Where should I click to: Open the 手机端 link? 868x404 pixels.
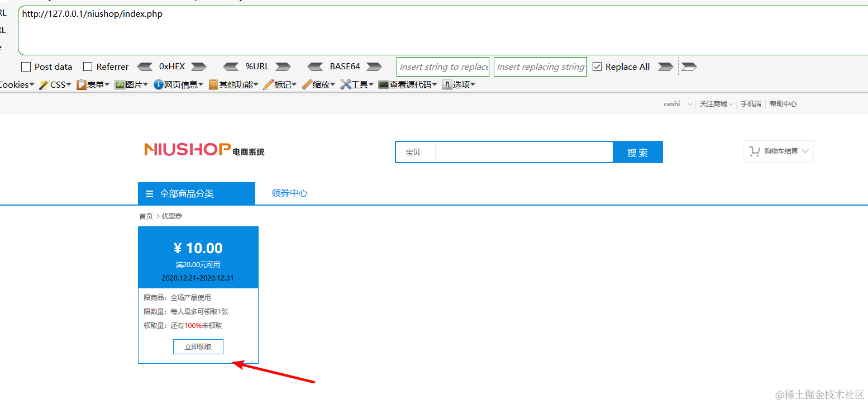point(751,104)
